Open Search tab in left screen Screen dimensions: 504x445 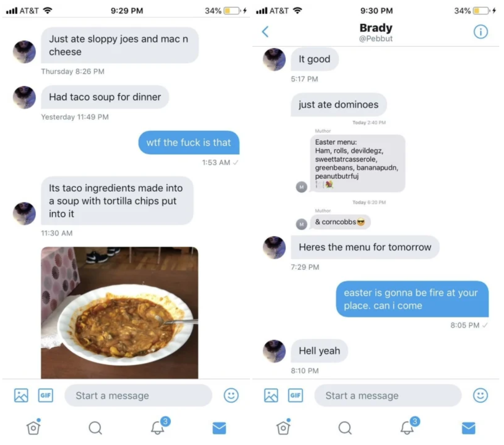tap(95, 428)
